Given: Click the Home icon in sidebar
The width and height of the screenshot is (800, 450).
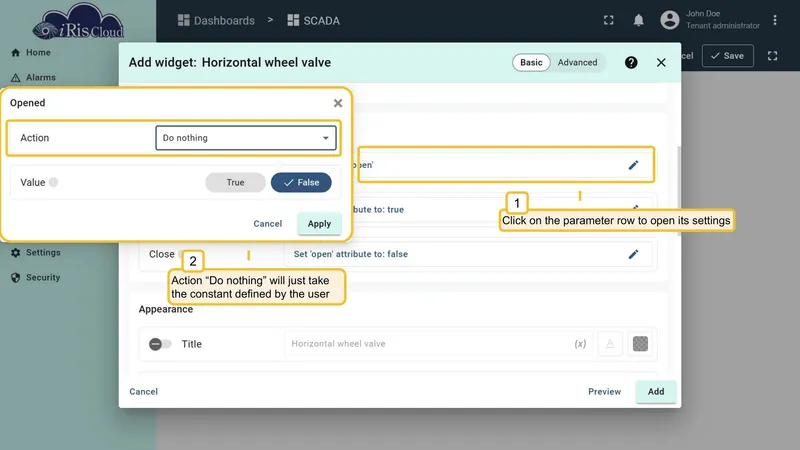Looking at the screenshot, I should [15, 53].
